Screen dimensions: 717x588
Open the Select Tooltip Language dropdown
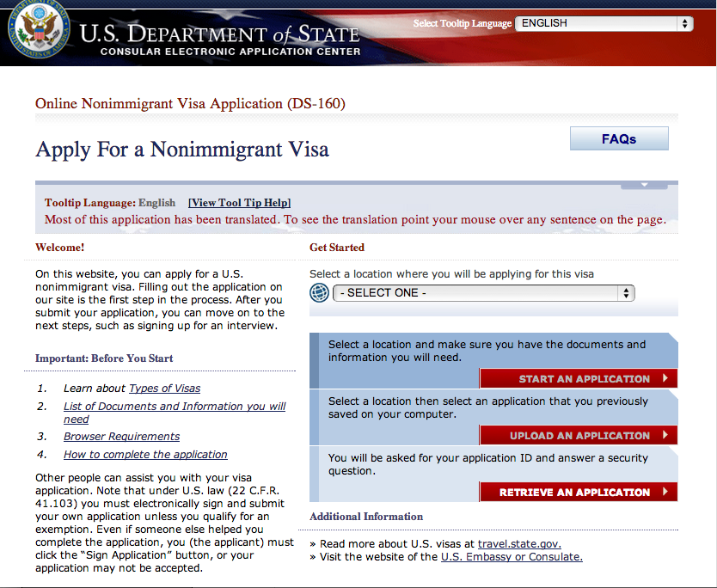coord(604,24)
